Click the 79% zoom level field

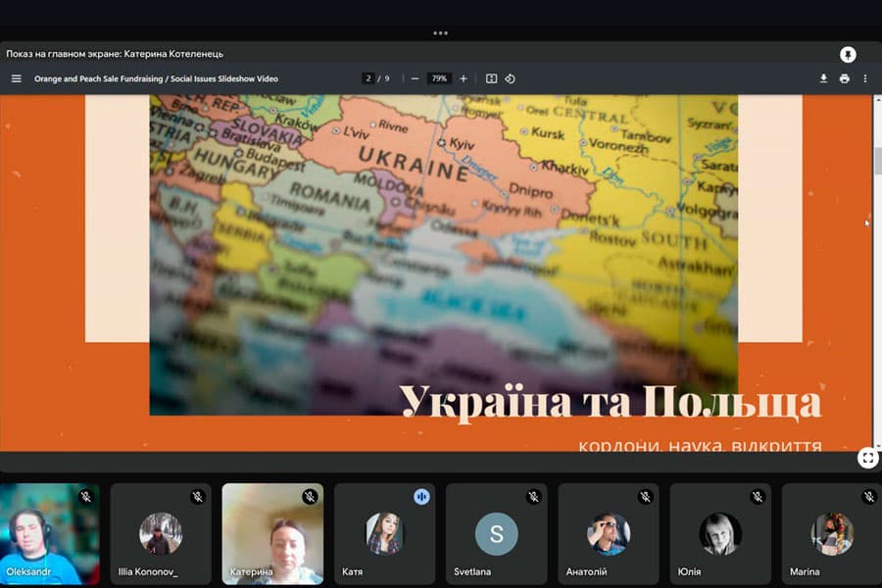(439, 78)
